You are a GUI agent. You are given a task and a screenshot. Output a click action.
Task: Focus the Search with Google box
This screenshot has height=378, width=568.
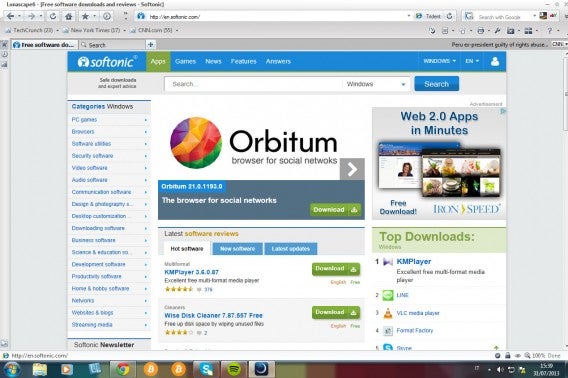(x=504, y=17)
